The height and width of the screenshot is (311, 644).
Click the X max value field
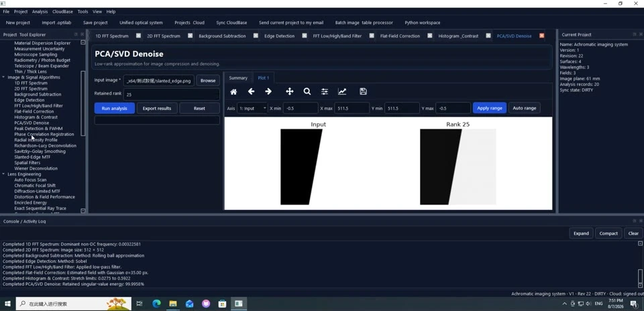point(352,109)
